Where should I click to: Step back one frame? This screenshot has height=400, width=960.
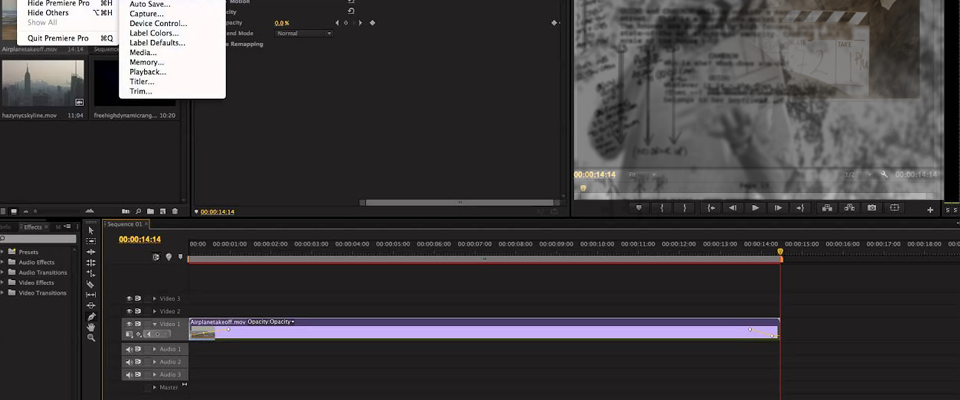click(733, 208)
